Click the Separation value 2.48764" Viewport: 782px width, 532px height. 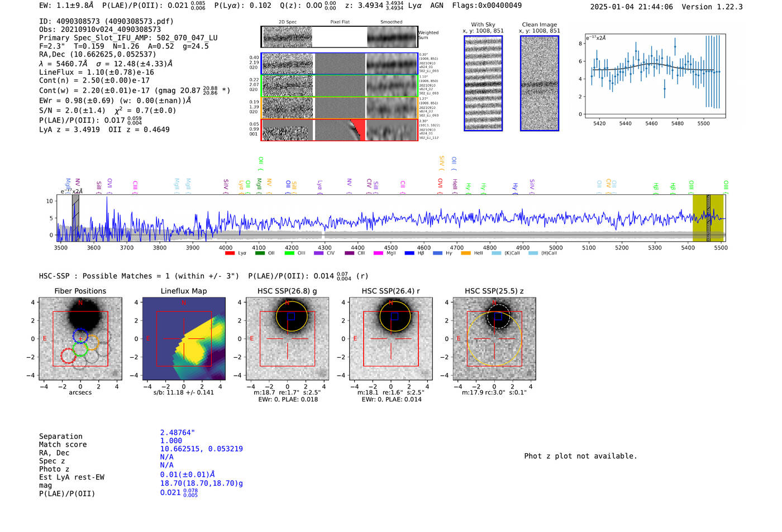pyautogui.click(x=178, y=433)
